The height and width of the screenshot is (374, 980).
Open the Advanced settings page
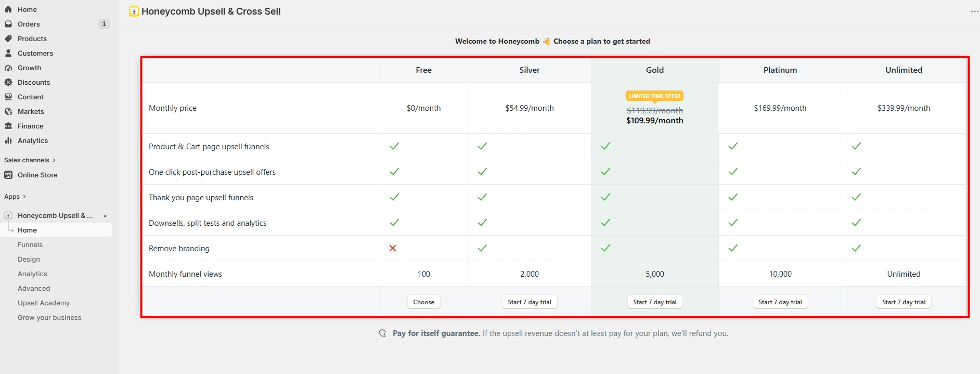(34, 288)
